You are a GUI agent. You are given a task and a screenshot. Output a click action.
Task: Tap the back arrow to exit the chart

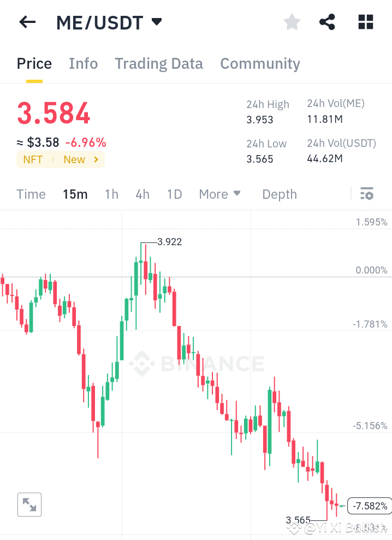pos(27,22)
